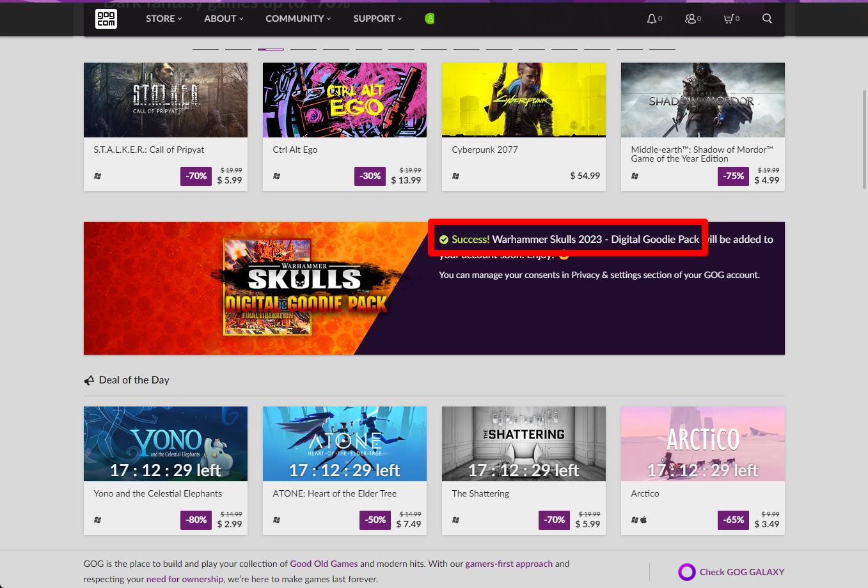Viewport: 868px width, 588px height.
Task: Select the active purple carousel indicator
Action: 271,49
